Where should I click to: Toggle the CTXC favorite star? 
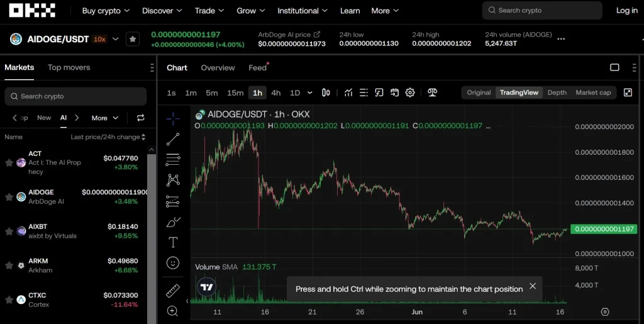pyautogui.click(x=9, y=299)
